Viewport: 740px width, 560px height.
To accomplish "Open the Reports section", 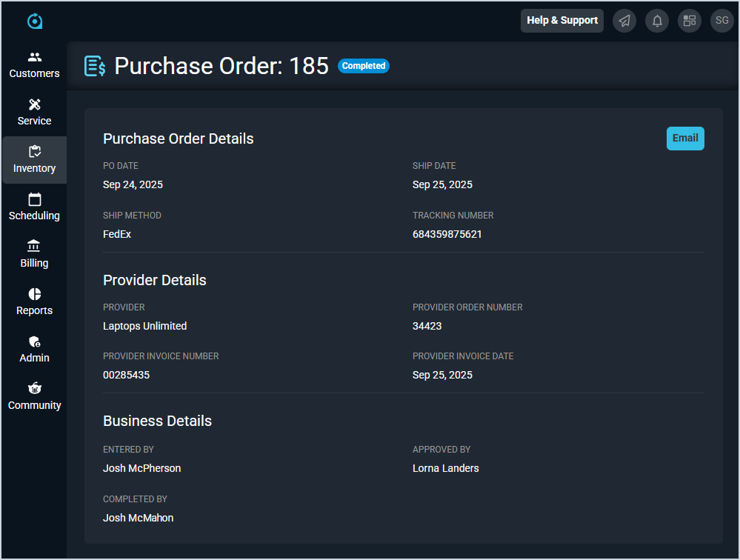I will [34, 301].
